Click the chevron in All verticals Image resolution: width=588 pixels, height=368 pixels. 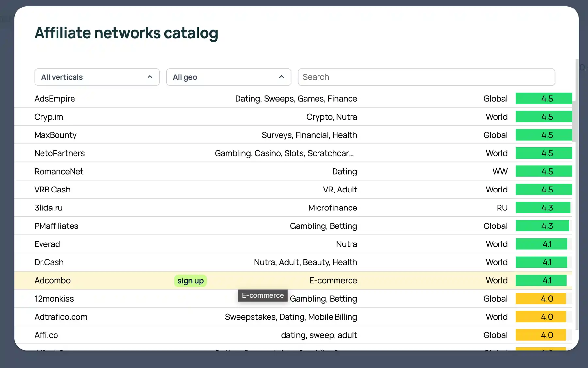click(x=150, y=77)
